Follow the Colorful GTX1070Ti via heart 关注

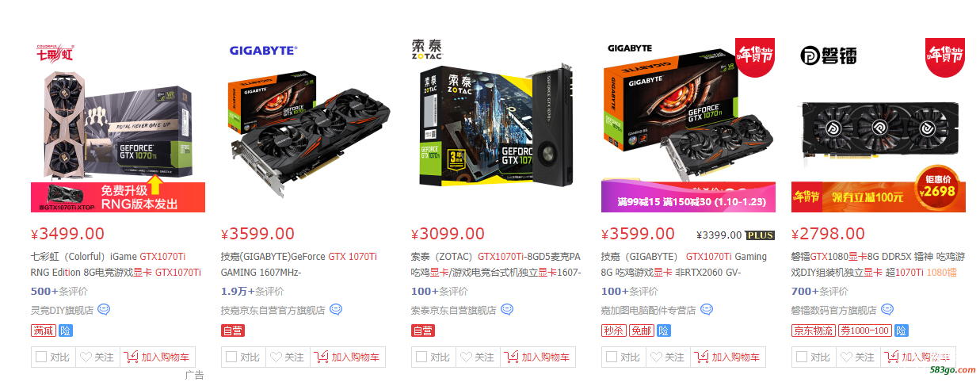[x=97, y=357]
